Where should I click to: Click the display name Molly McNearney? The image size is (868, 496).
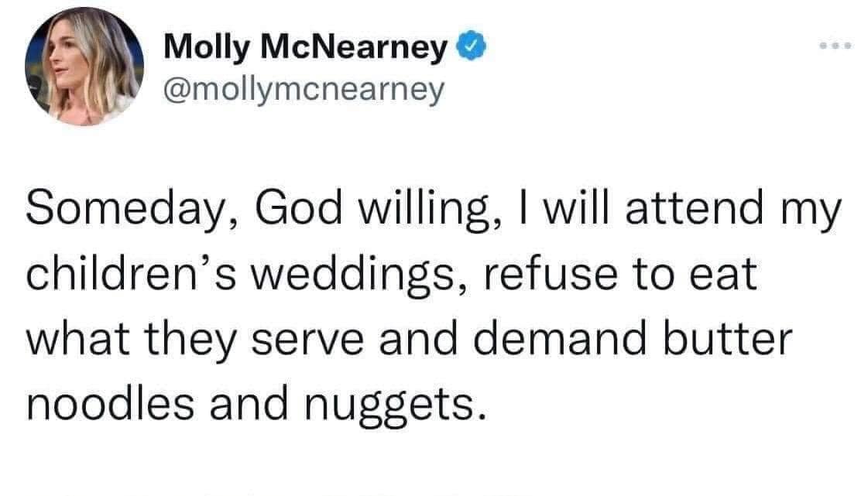click(x=307, y=50)
